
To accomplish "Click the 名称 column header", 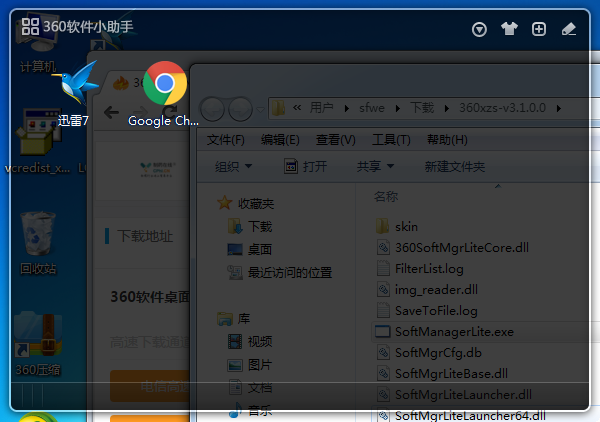I will (x=386, y=196).
